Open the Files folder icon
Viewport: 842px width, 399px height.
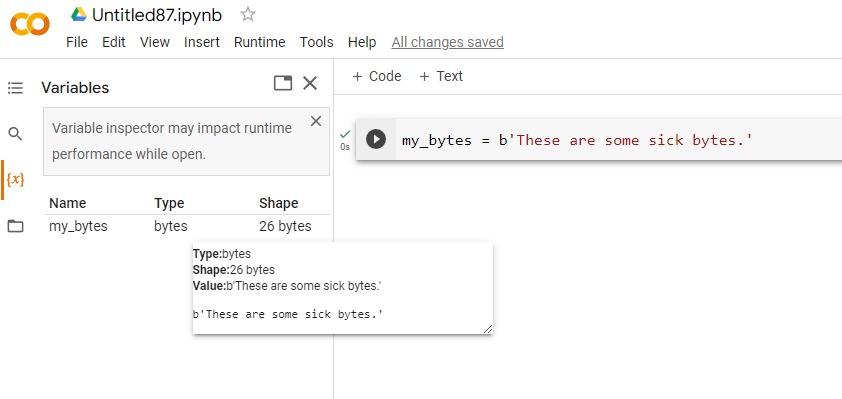[x=16, y=226]
